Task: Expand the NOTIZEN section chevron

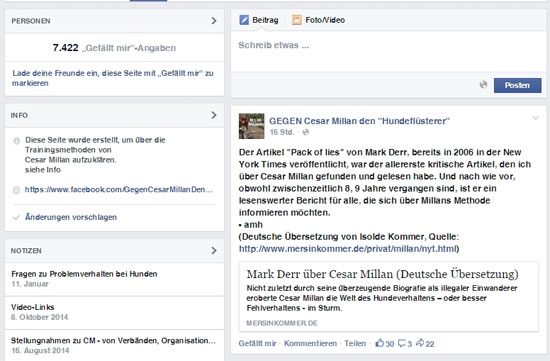Action: (x=214, y=250)
